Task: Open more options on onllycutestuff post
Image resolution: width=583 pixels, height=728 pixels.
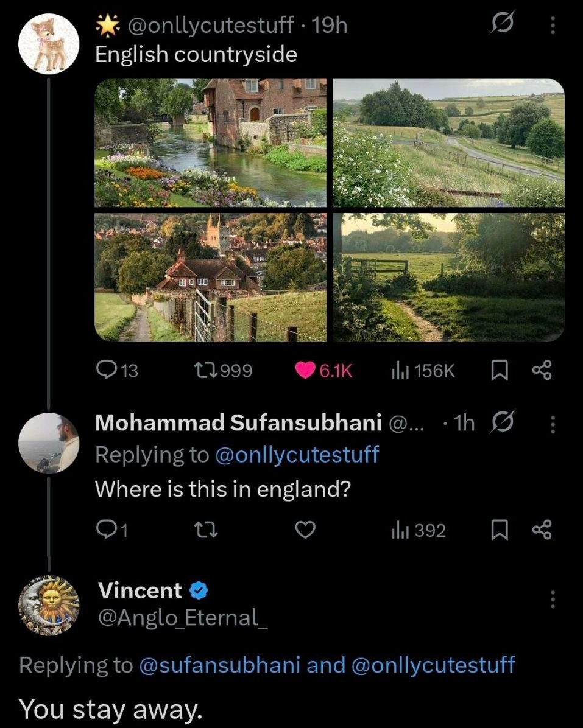Action: [553, 25]
